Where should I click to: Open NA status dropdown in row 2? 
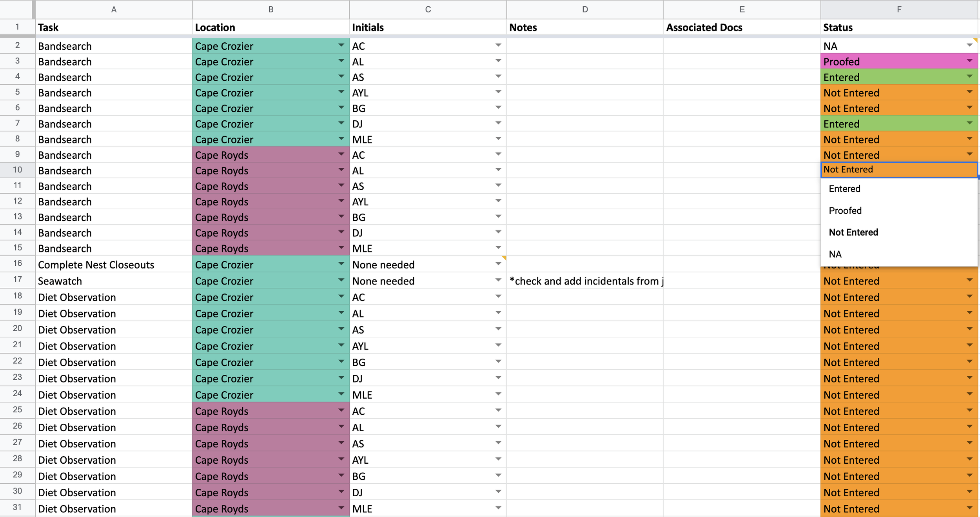(969, 45)
